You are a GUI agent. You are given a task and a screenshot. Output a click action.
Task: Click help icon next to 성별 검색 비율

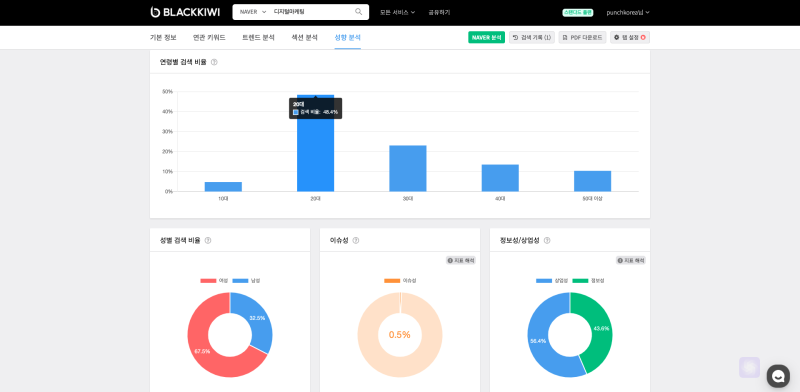tap(208, 240)
